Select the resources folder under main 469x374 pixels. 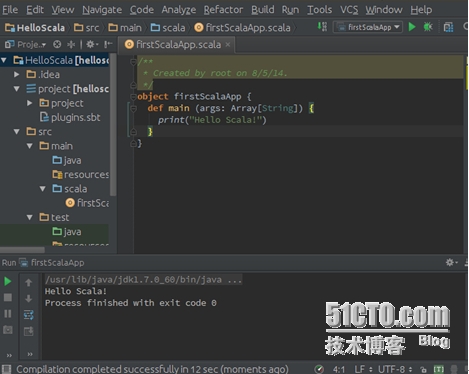(x=80, y=174)
